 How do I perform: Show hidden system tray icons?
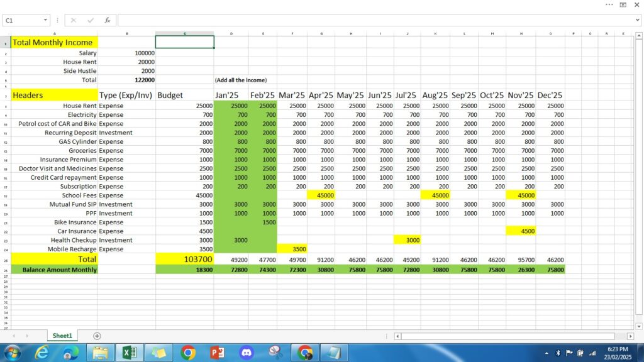(547, 353)
